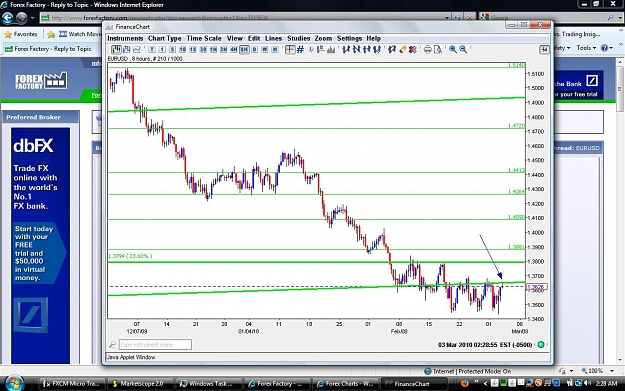Click the 34 button at toolbar right

(x=544, y=49)
